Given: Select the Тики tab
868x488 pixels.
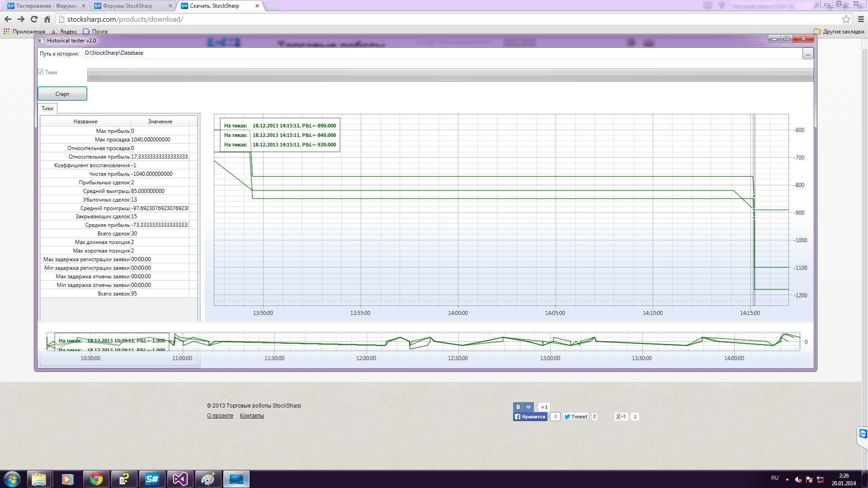Looking at the screenshot, I should (47, 108).
